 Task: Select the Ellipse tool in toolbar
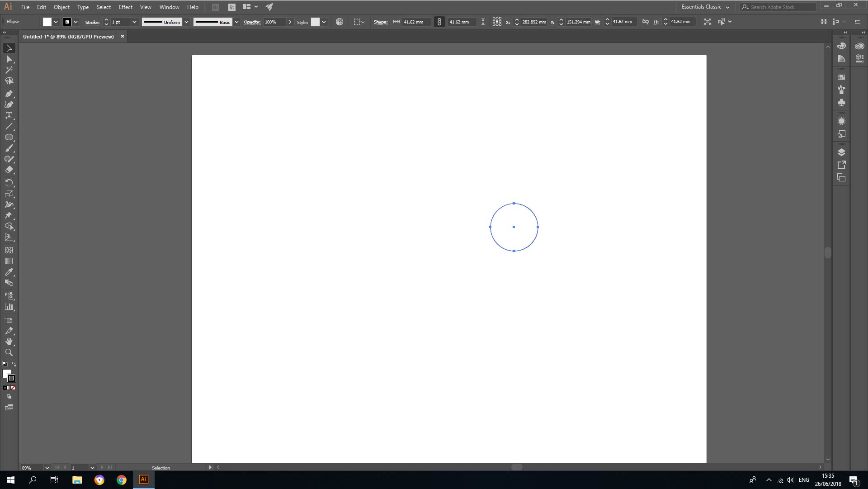pyautogui.click(x=9, y=138)
